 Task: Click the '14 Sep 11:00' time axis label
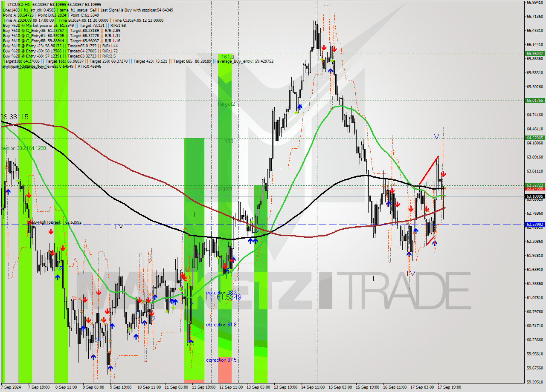point(313,387)
